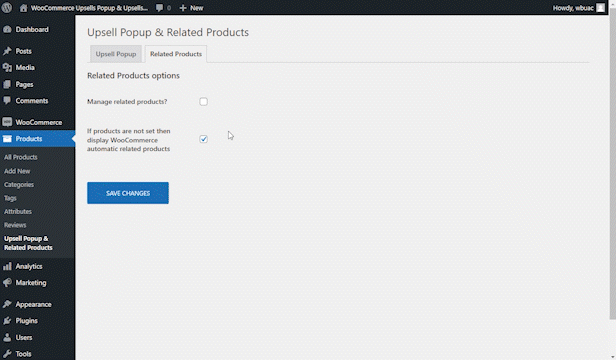Screen dimensions: 616x360
Task: Click the Marketing megaphone icon
Action: pyautogui.click(x=7, y=283)
